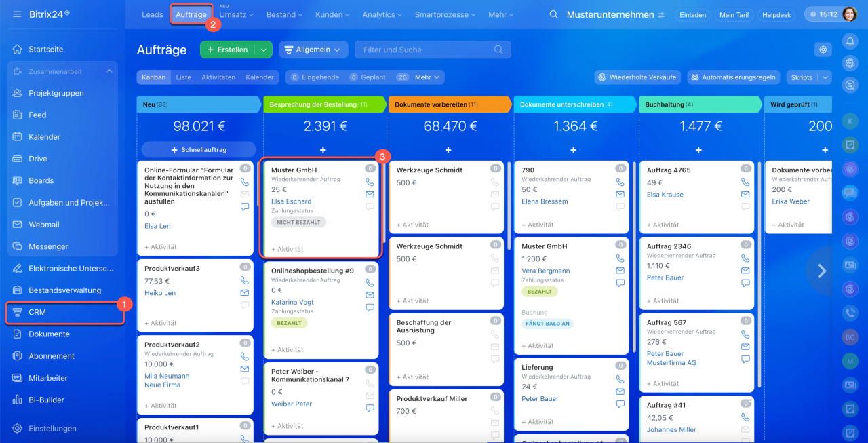Select the Dokumente unterschreiben stage header
Image resolution: width=868 pixels, height=443 pixels.
point(575,104)
